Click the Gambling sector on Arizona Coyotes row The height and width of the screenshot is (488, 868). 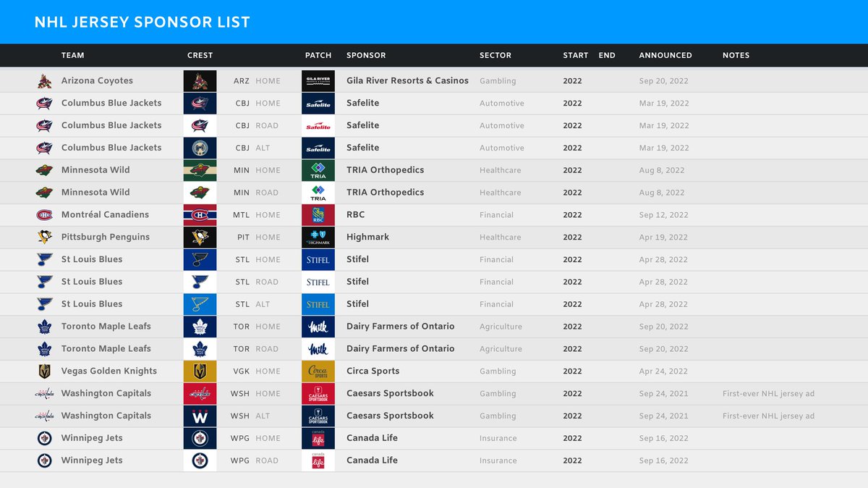tap(498, 81)
